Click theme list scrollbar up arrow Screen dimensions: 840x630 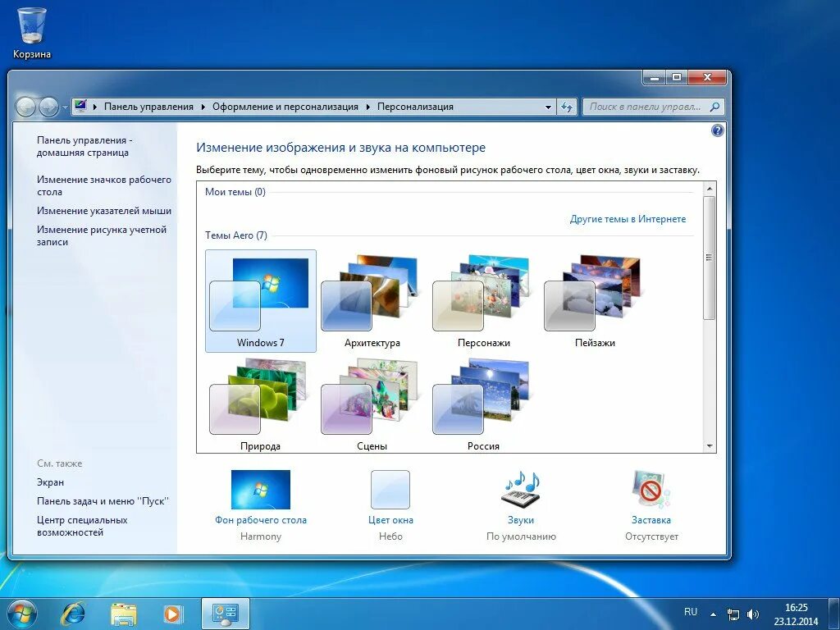(x=710, y=189)
